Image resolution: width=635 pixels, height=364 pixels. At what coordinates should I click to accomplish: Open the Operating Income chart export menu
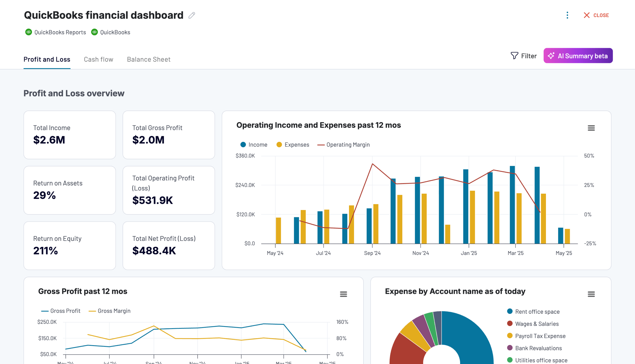pyautogui.click(x=591, y=128)
